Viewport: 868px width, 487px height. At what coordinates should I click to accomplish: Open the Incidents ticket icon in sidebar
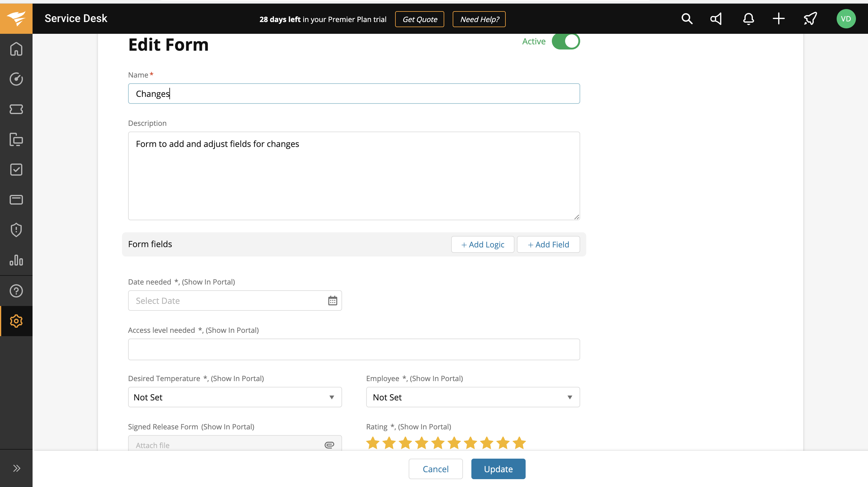[16, 109]
